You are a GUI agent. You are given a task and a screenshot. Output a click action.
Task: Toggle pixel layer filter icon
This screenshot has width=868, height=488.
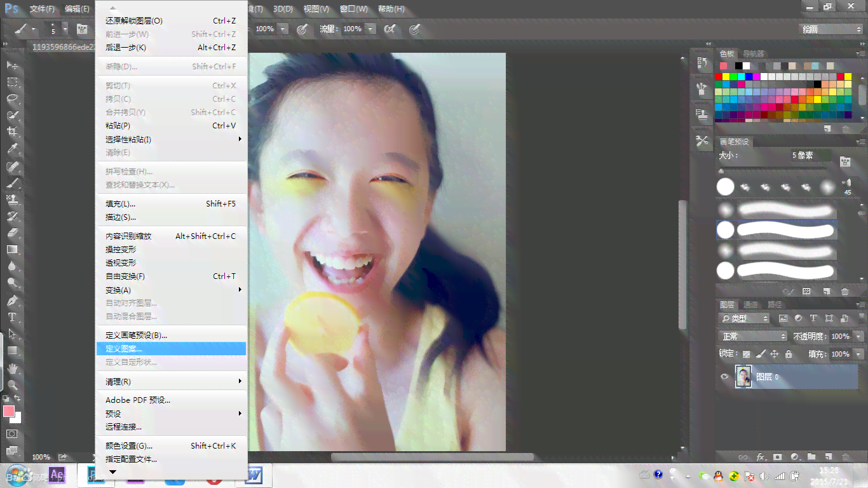[x=783, y=318]
